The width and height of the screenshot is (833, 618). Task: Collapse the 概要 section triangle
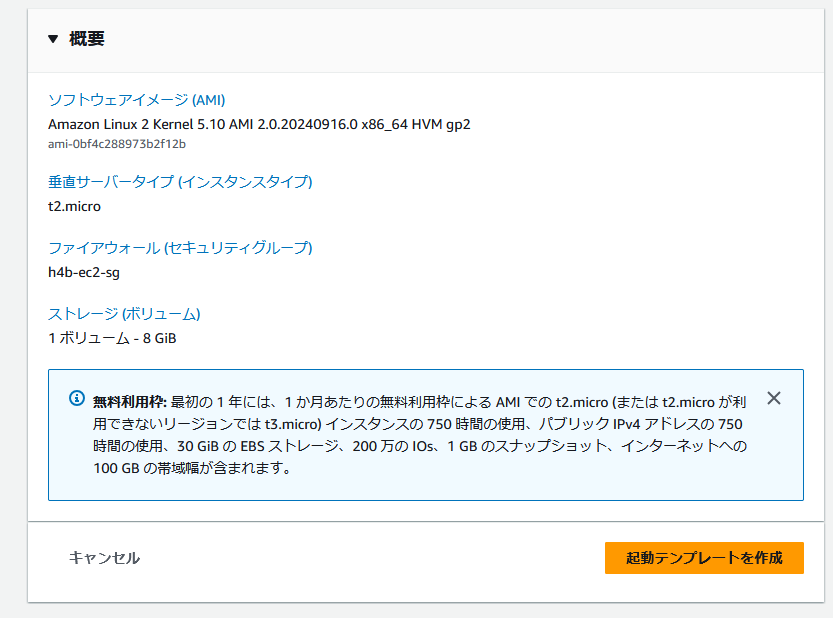coord(53,39)
